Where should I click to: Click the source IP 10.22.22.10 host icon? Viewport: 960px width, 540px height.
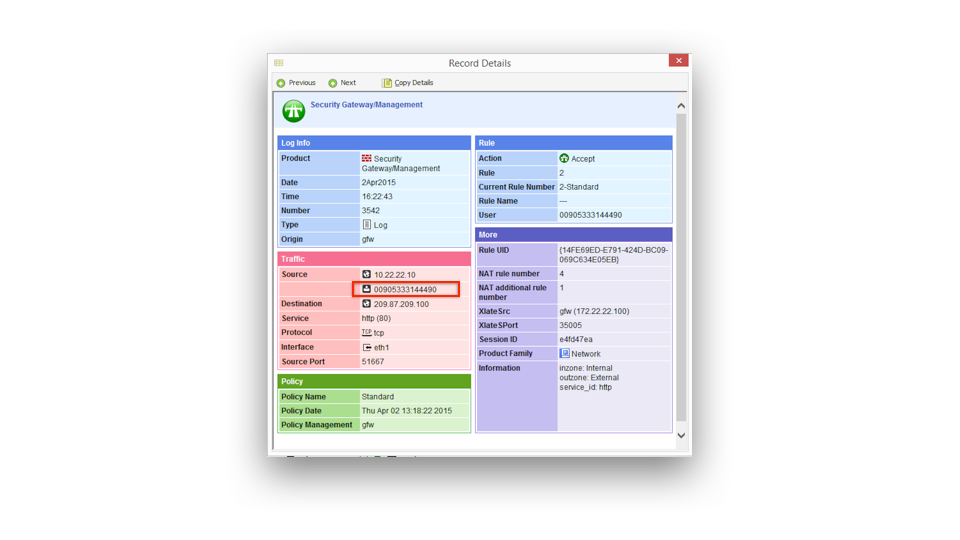click(x=366, y=275)
